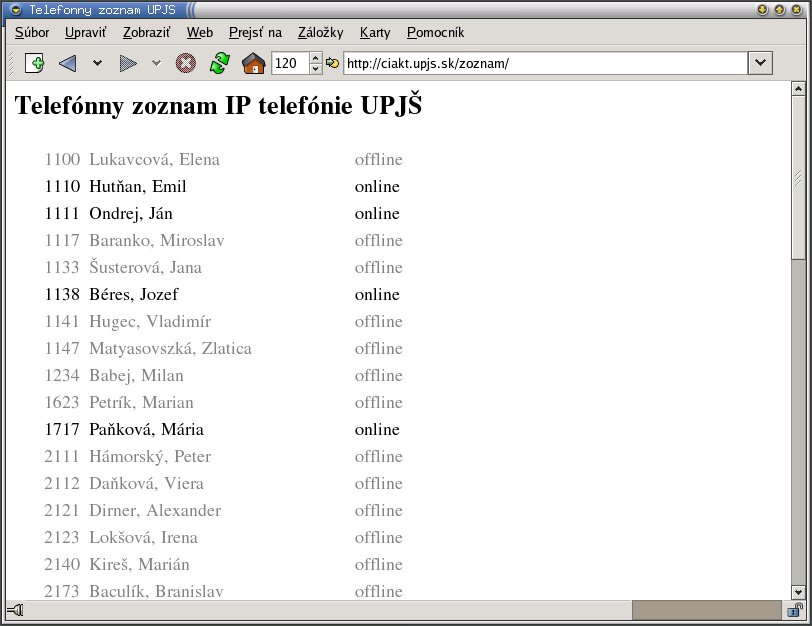Viewport: 812px width, 626px height.
Task: Click phone number 1110
Action: pos(62,186)
